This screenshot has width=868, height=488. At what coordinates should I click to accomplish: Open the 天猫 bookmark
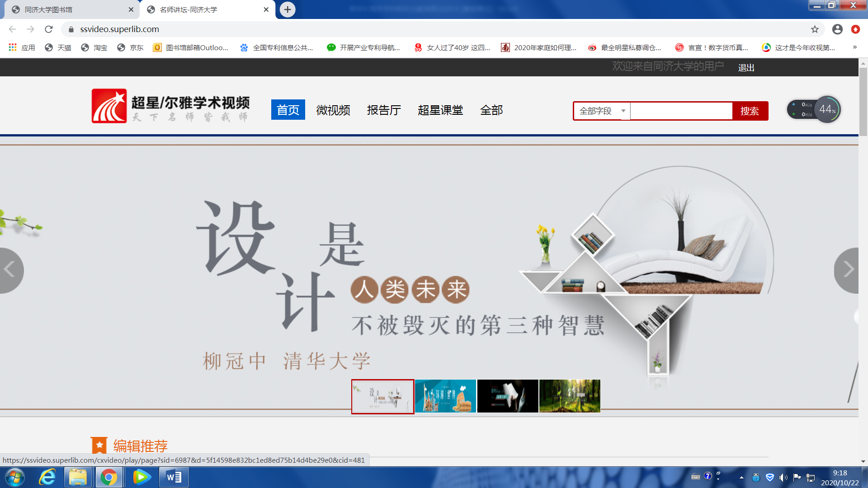tap(58, 47)
